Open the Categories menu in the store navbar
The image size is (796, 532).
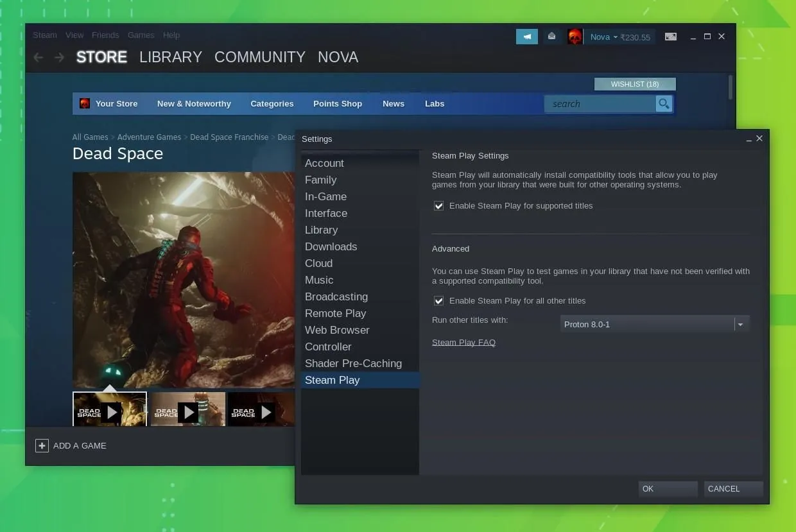[x=272, y=103]
